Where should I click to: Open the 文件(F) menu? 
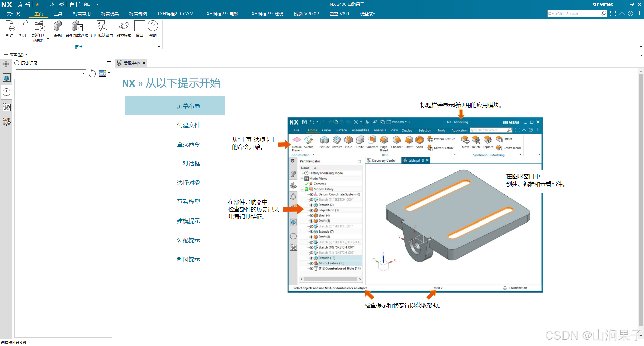coord(13,14)
